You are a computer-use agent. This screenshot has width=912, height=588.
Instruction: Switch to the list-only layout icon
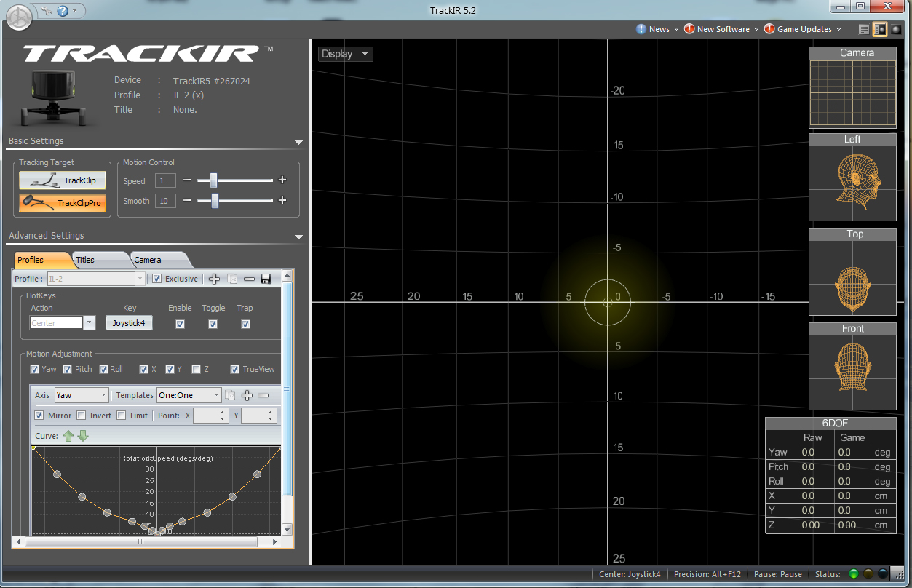863,29
